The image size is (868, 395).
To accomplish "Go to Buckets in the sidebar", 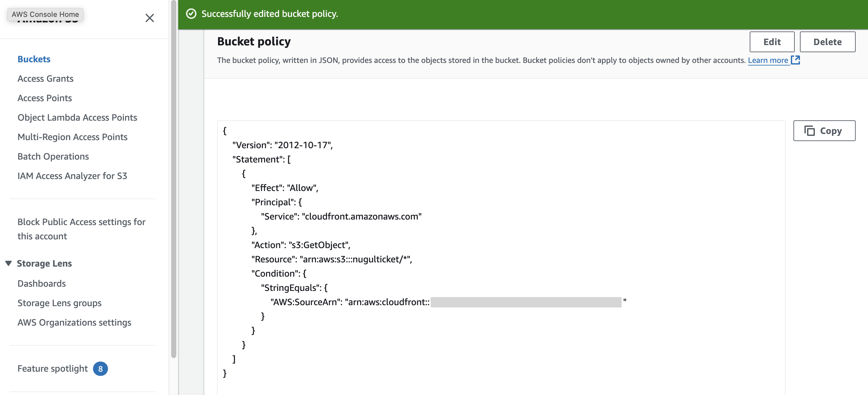I will tap(34, 59).
